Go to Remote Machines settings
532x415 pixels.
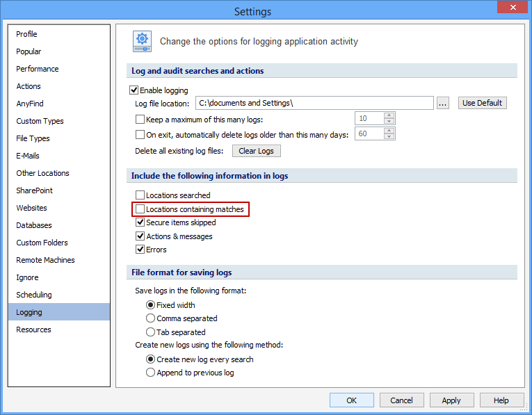point(45,260)
